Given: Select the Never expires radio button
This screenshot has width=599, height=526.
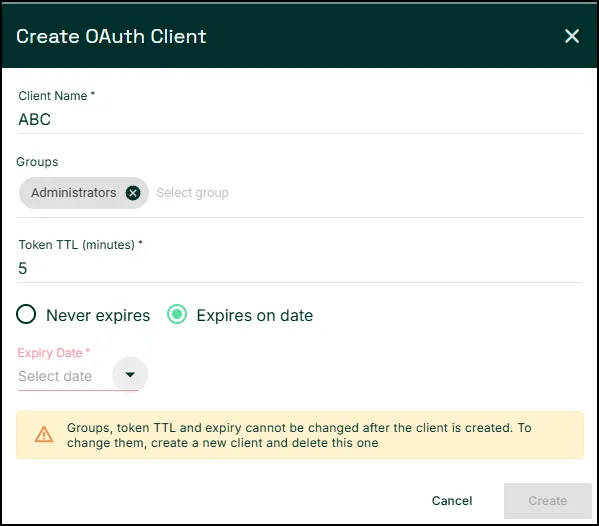Looking at the screenshot, I should (26, 314).
